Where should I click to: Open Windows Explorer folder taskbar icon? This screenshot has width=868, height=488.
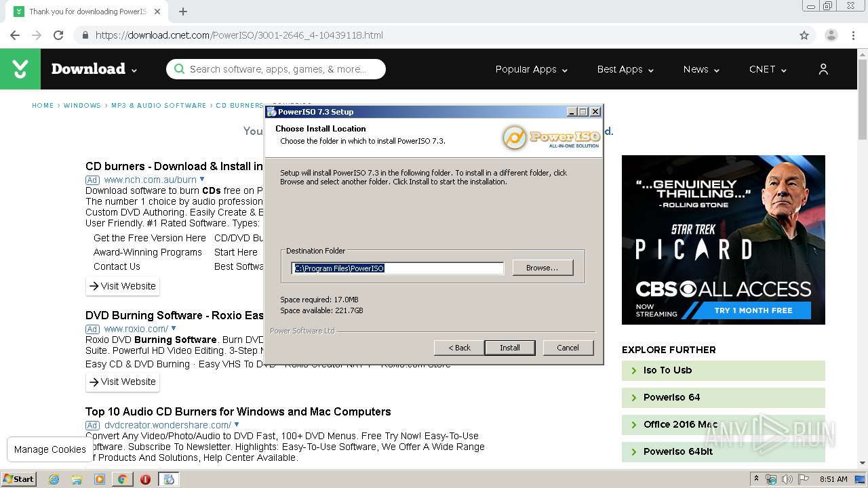coord(77,479)
